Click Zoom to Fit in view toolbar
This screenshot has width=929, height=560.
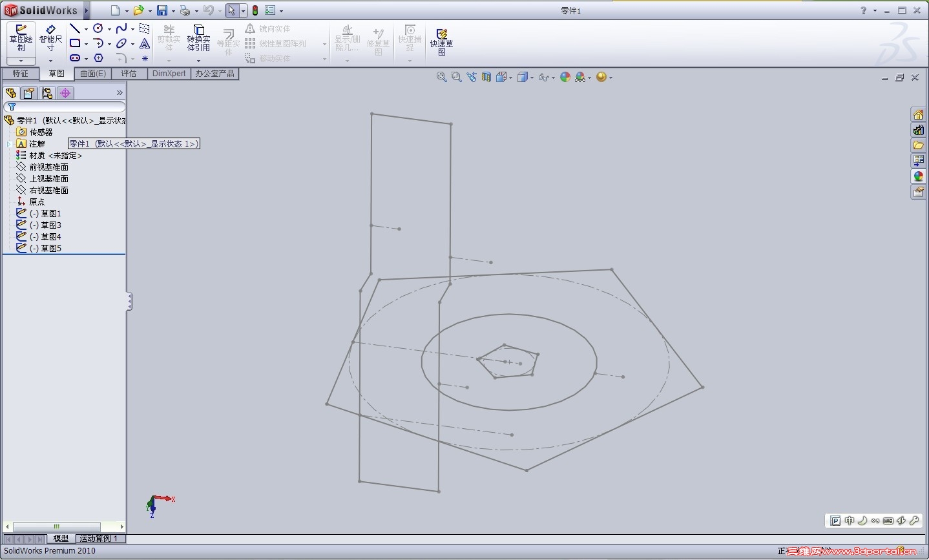tap(442, 77)
